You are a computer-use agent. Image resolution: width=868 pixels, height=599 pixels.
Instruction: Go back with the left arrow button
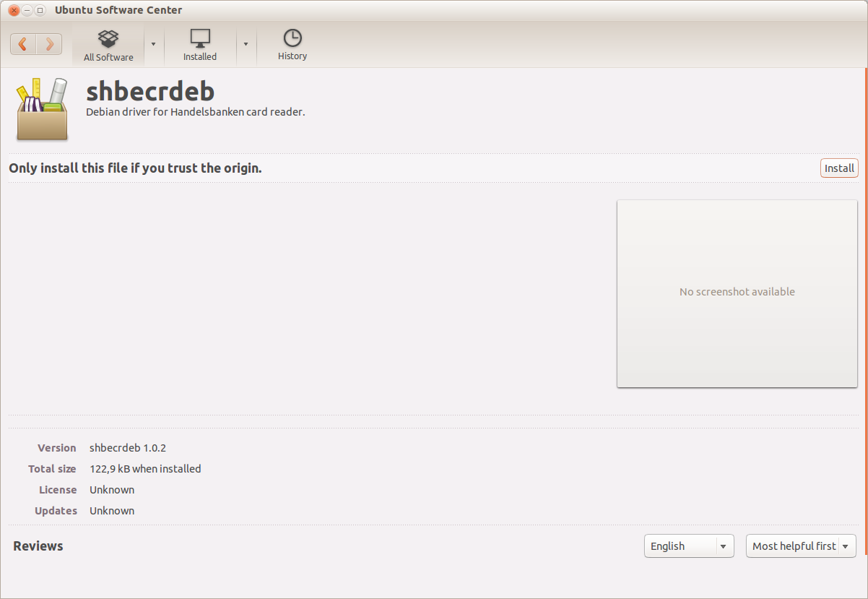pos(23,44)
